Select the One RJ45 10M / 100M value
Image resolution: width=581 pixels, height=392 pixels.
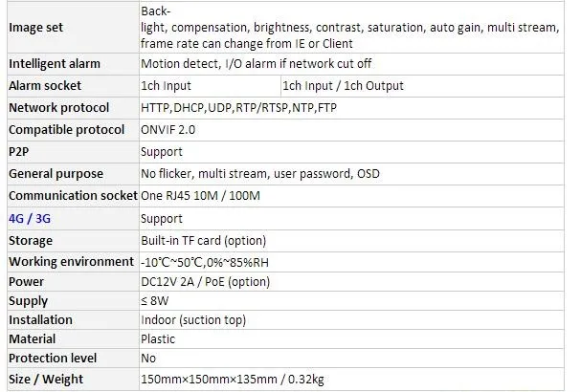(x=200, y=196)
